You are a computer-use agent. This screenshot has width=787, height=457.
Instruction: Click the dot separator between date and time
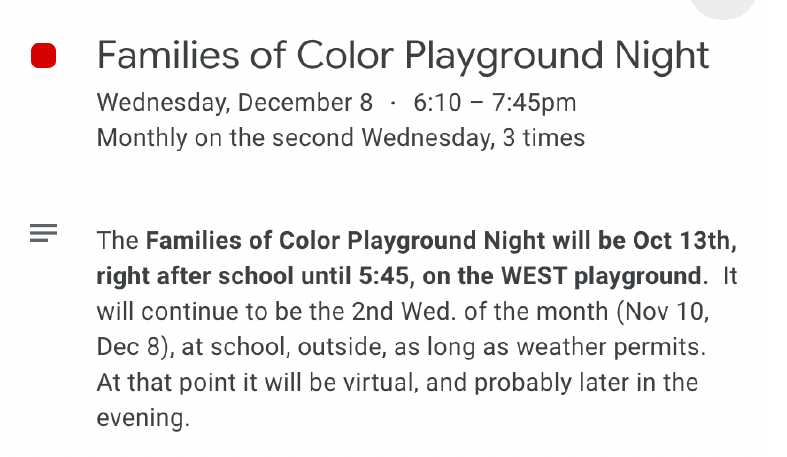click(393, 103)
